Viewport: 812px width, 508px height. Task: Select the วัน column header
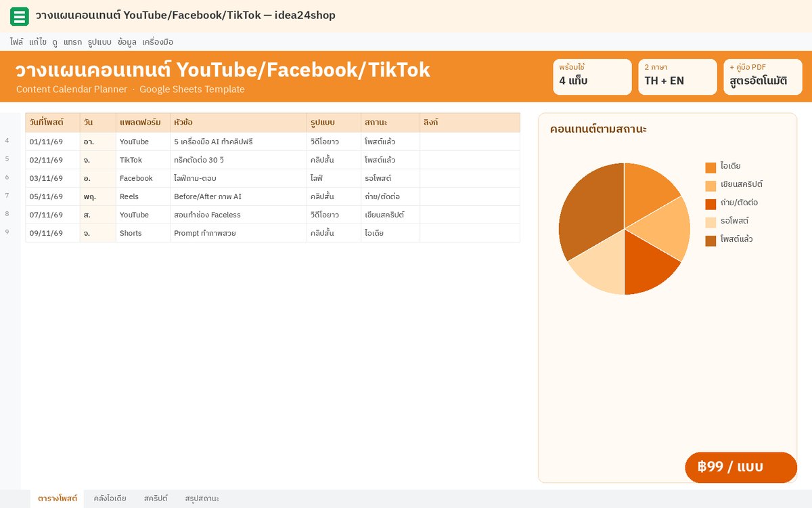coord(98,123)
